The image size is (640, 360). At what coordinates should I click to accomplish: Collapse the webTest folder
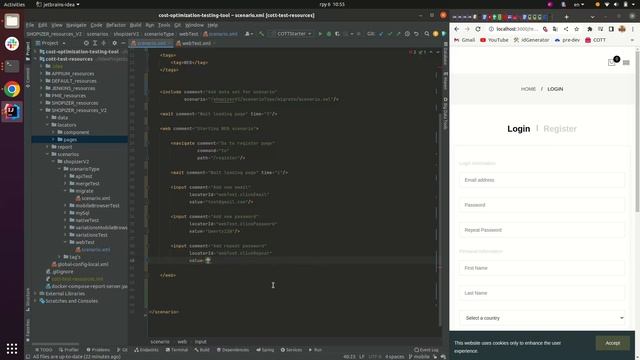point(65,242)
